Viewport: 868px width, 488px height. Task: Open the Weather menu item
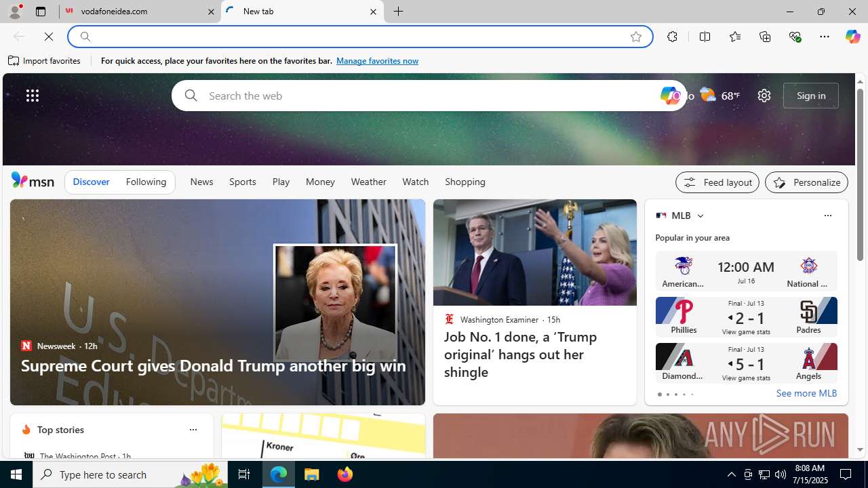[369, 182]
